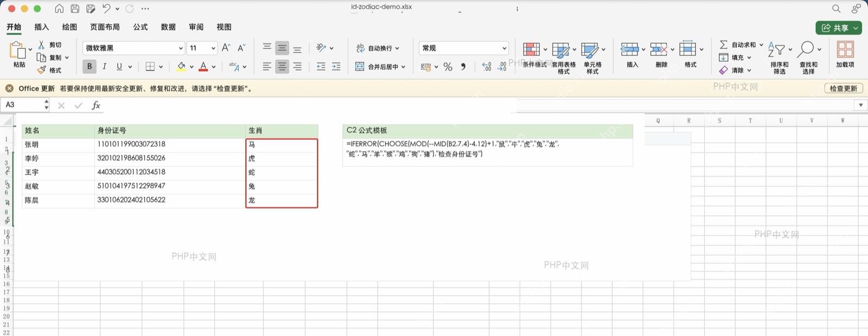
Task: Switch to the 审阅 tab
Action: (x=196, y=27)
